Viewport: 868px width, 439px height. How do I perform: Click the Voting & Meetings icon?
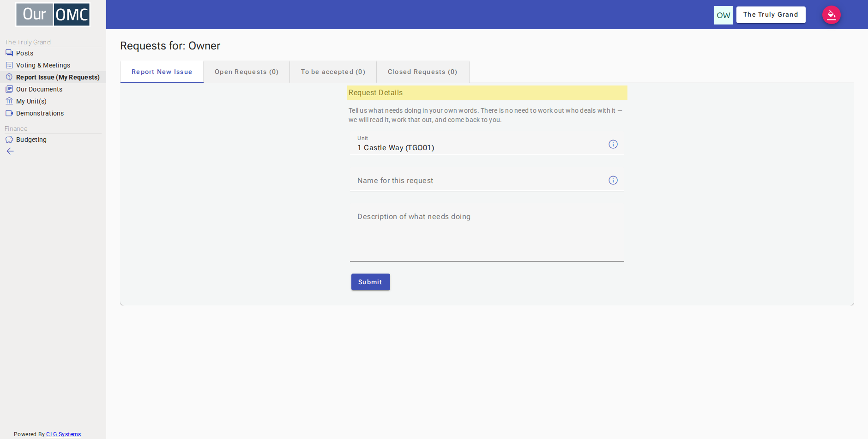[x=9, y=65]
